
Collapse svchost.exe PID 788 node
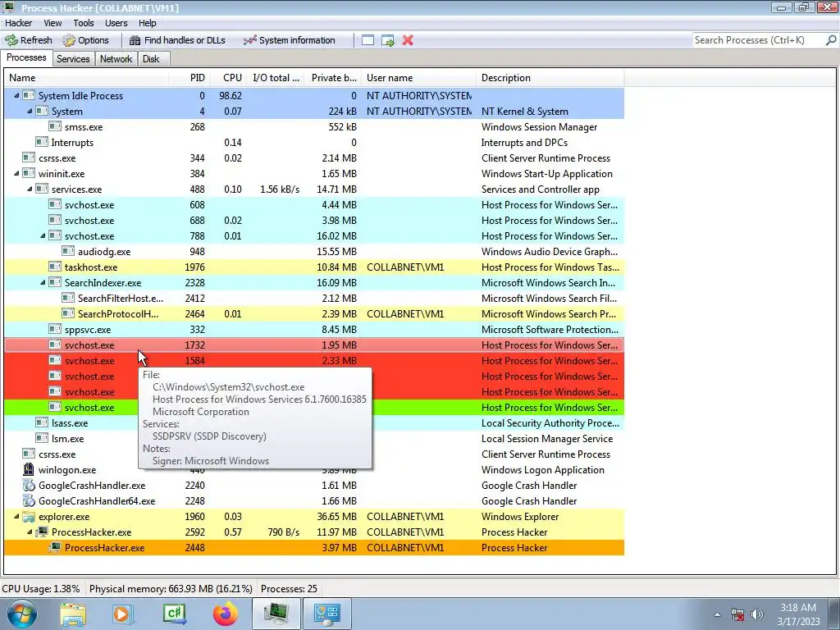tap(43, 235)
